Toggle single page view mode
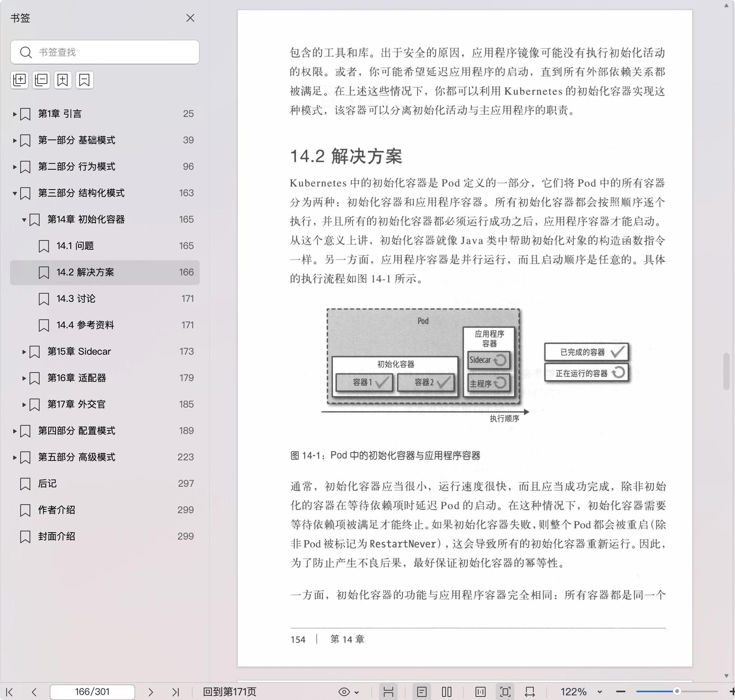 point(422,692)
